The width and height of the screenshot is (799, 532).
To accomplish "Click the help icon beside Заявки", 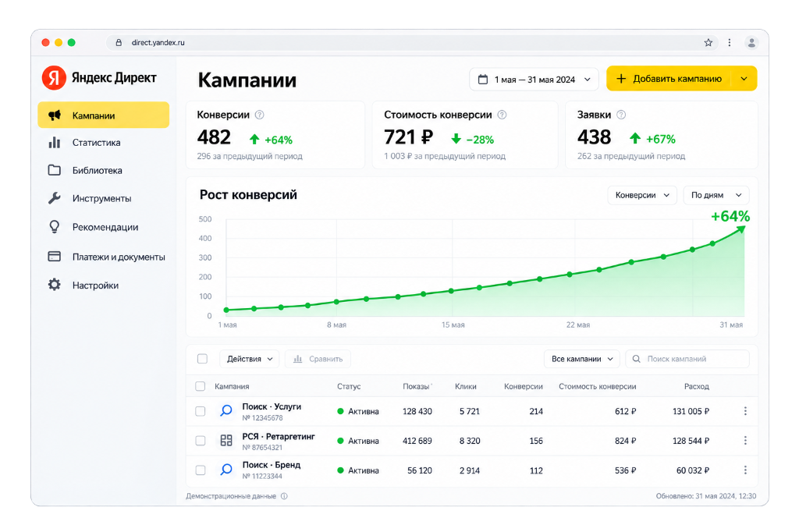I will (621, 115).
